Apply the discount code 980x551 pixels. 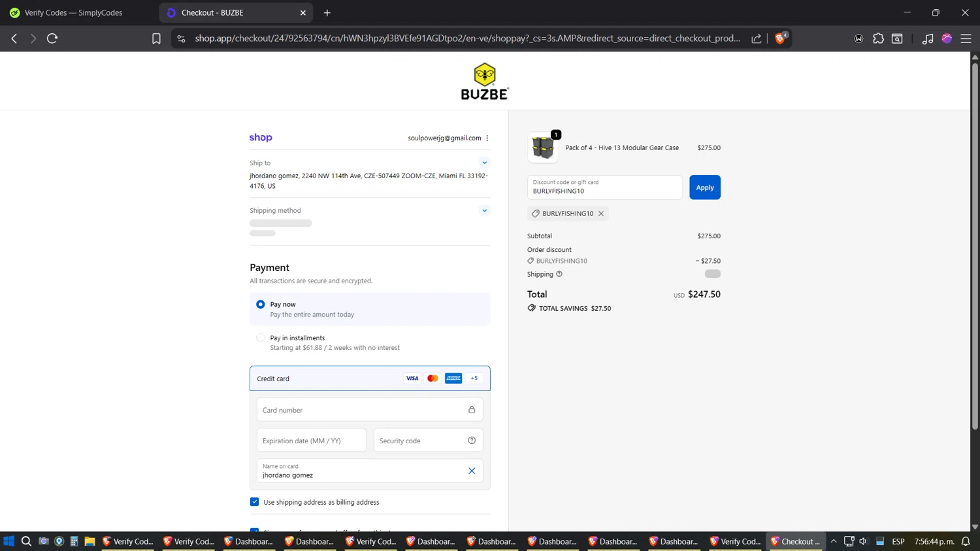pos(705,187)
